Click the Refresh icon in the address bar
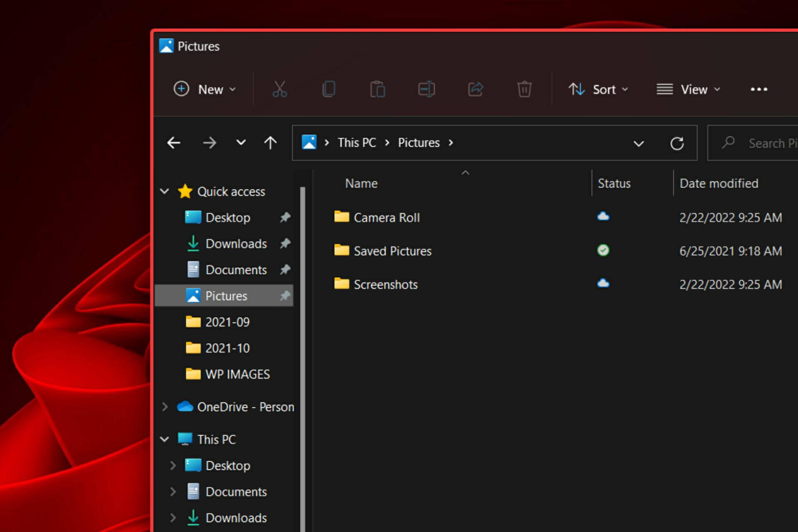The height and width of the screenshot is (532, 798). pos(677,143)
